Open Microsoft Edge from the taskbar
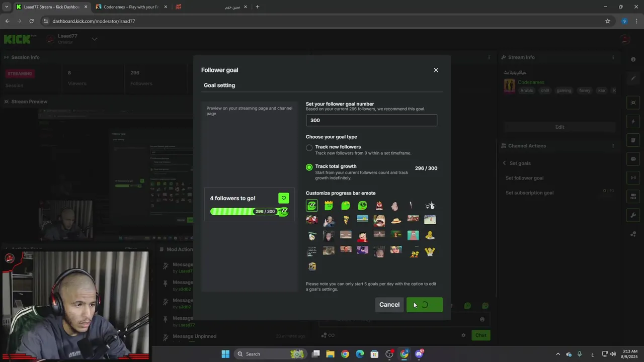 (360, 354)
